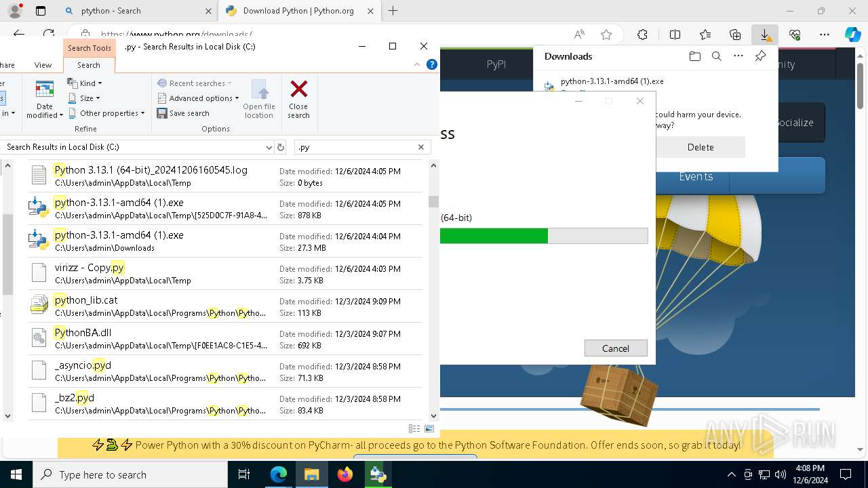
Task: Open the PyPI link on python.org
Action: [496, 64]
